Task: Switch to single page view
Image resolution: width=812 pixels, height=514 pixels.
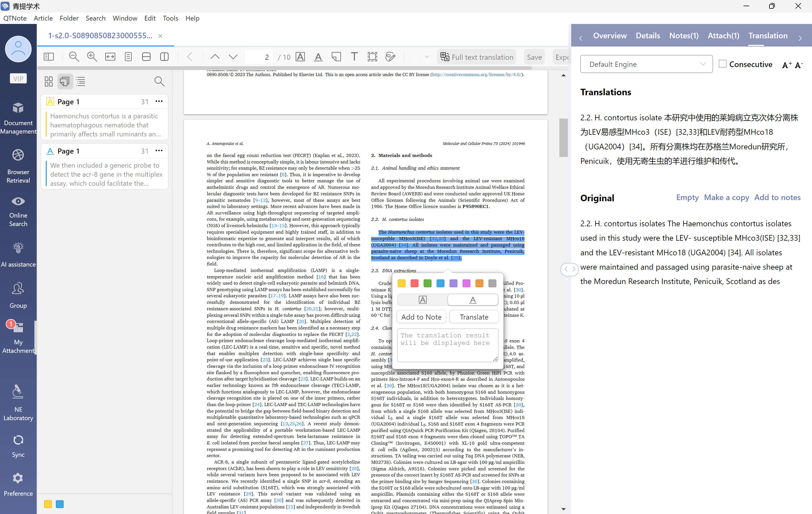Action: point(128,57)
